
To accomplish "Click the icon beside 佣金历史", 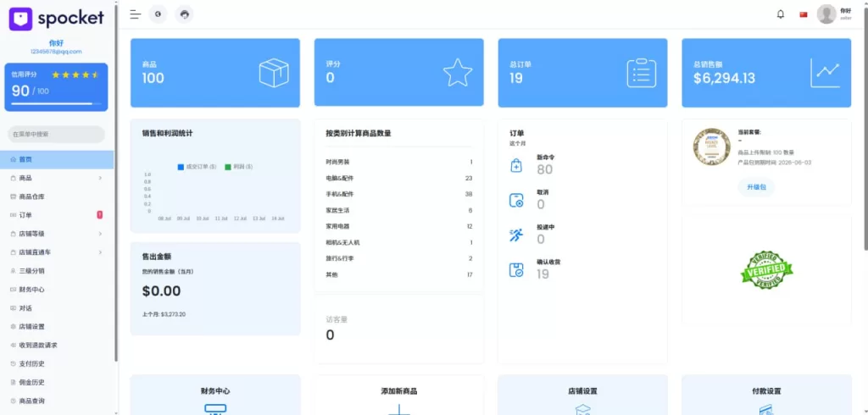I will click(14, 382).
